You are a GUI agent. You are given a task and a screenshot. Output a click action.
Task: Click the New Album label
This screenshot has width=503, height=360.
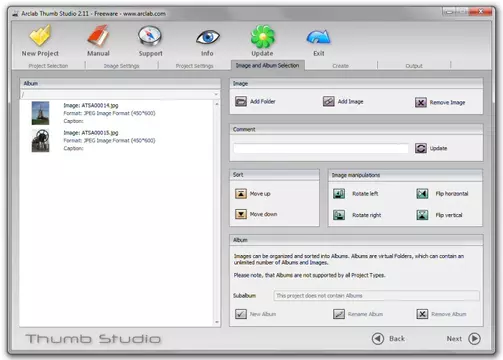(263, 314)
